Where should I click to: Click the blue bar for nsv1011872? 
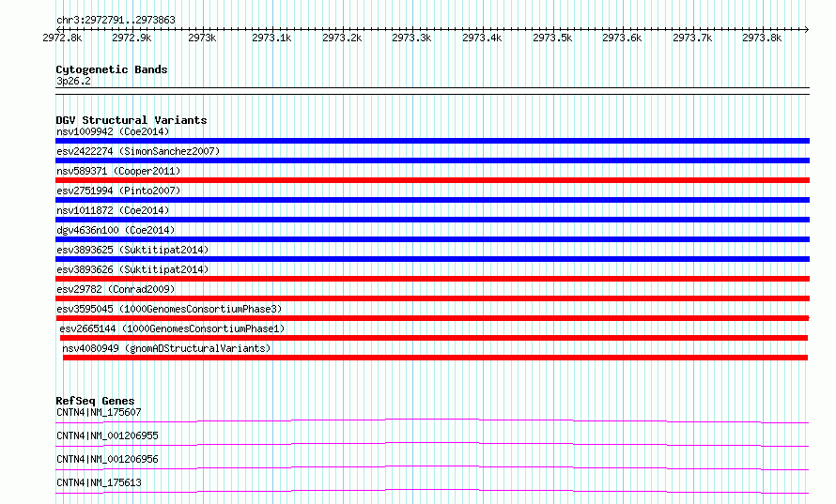tap(432, 220)
